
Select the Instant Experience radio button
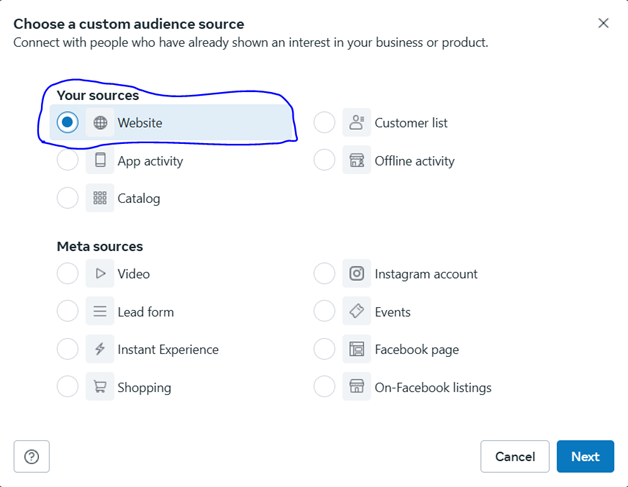pos(67,349)
